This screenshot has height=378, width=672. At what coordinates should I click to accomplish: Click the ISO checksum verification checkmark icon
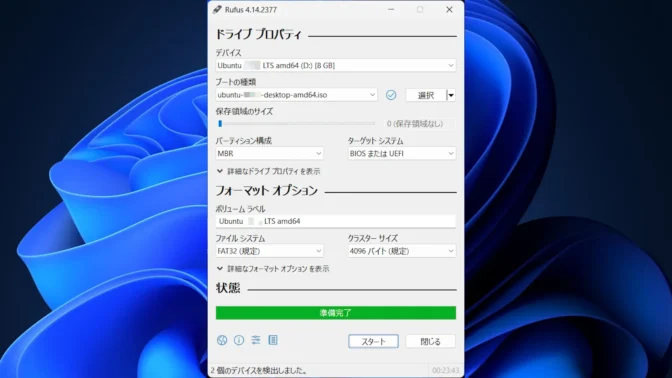tap(391, 95)
